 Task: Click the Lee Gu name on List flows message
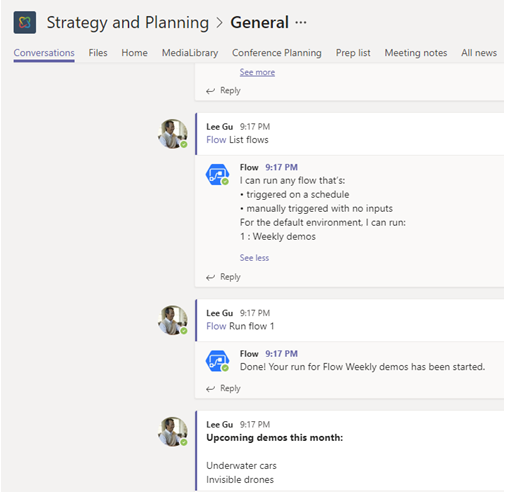[x=220, y=127]
